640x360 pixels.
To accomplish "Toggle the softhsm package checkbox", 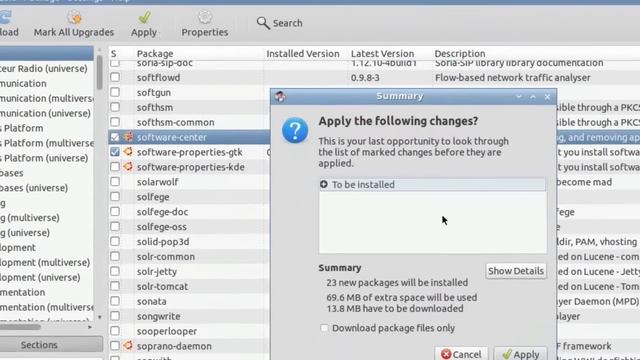I will (x=115, y=107).
